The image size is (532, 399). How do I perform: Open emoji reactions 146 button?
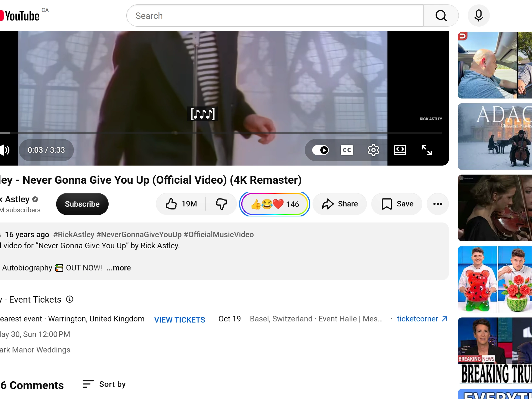tap(275, 204)
